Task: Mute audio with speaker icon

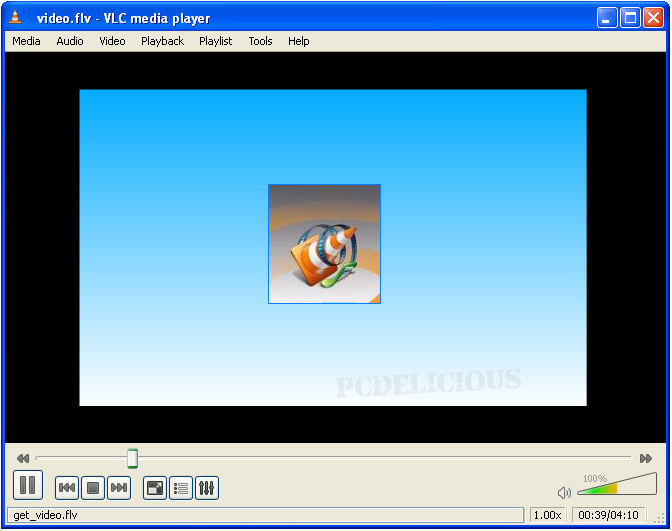Action: (564, 492)
